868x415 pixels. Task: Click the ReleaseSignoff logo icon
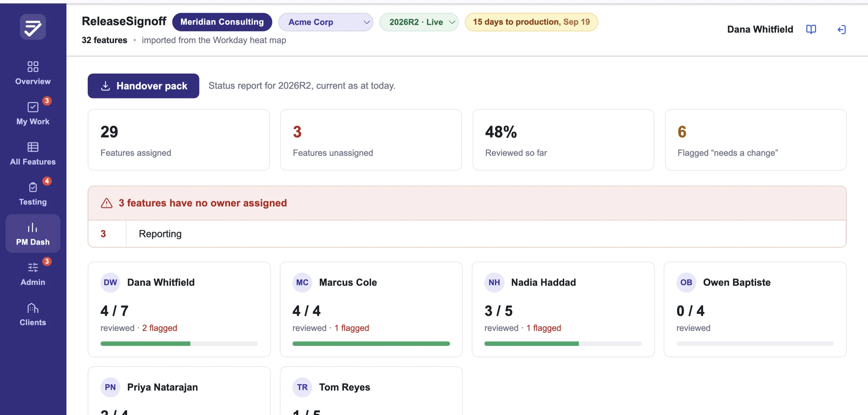point(33,27)
